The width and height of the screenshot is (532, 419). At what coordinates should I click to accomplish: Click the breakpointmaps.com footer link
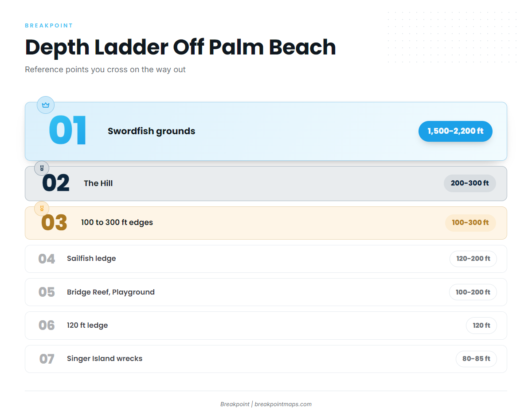[283, 404]
